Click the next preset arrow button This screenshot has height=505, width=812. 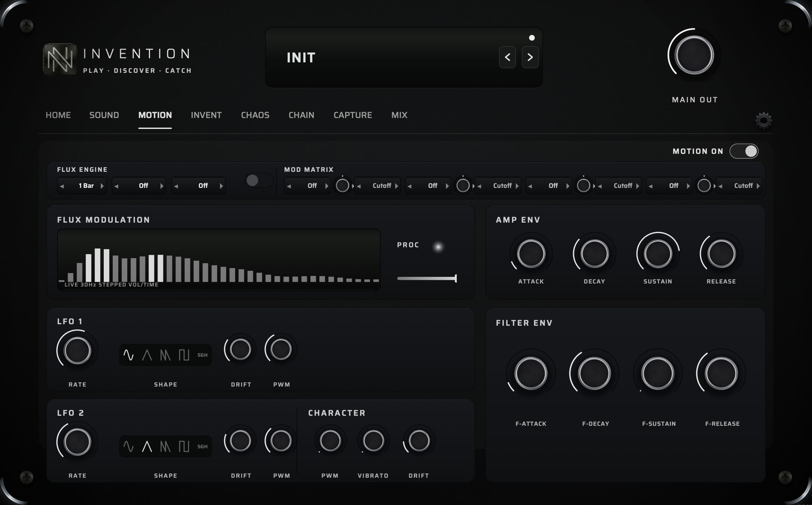pyautogui.click(x=530, y=57)
